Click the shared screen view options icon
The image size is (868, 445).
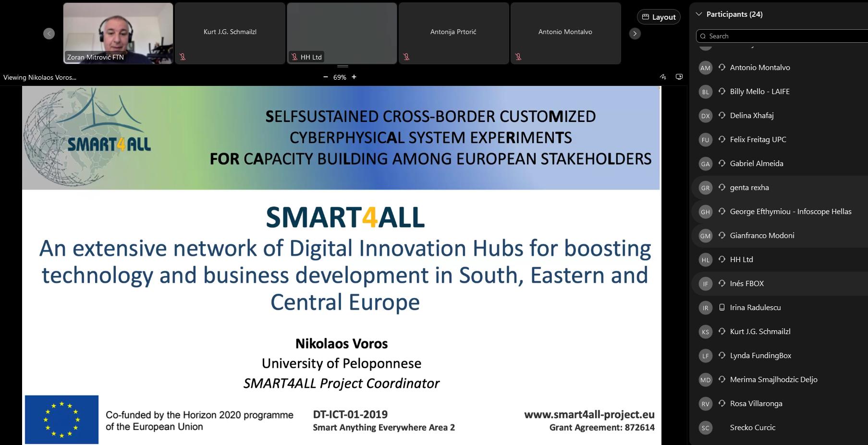pos(679,77)
